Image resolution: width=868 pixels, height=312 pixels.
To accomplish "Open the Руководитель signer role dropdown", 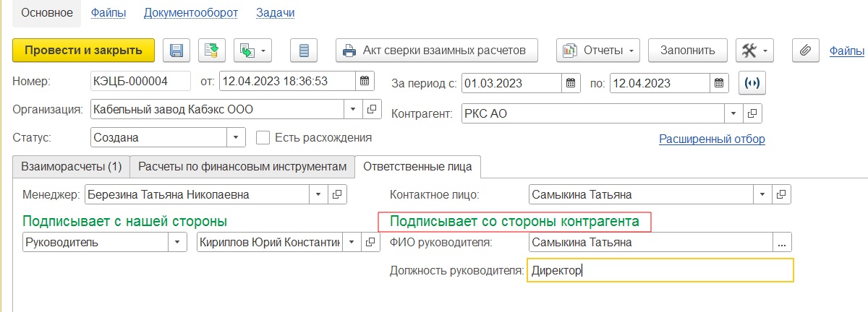I will pos(178,243).
